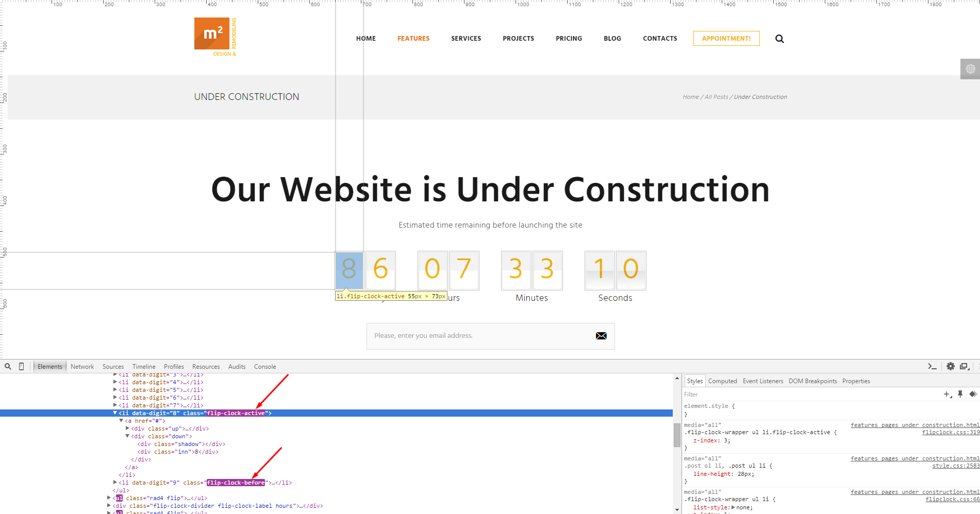
Task: Toggle element state using the pin icon
Action: coord(960,395)
